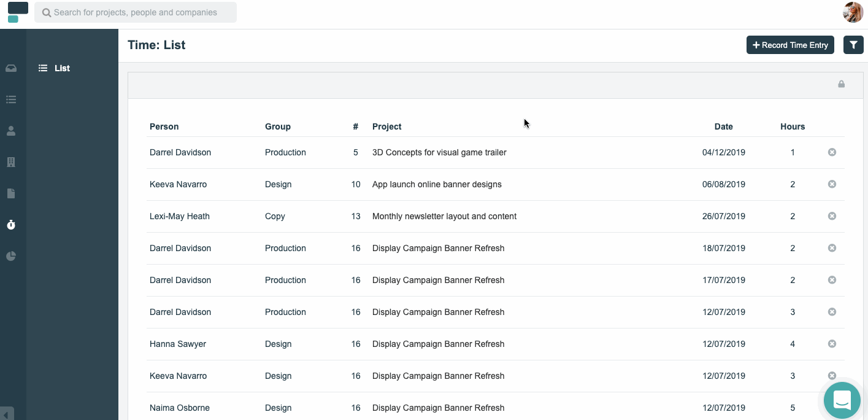Open the people sidebar icon
This screenshot has width=868, height=420.
[11, 131]
